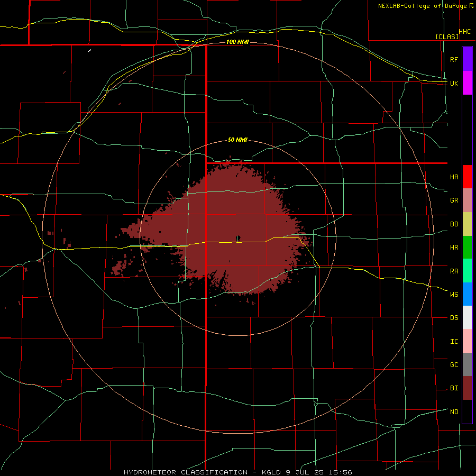Click the "9 JUL 25" date text
Image resolution: width=476 pixels, height=476 pixels.
tap(305, 472)
